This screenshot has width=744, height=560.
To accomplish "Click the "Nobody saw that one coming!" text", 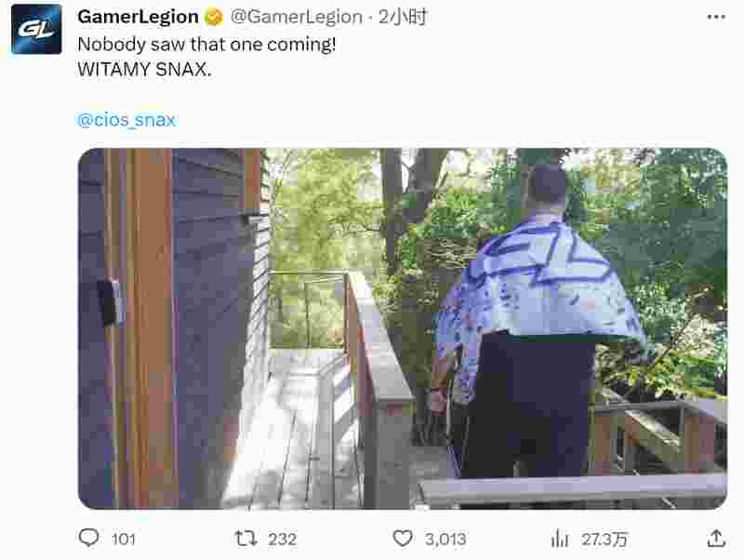I will tap(206, 45).
